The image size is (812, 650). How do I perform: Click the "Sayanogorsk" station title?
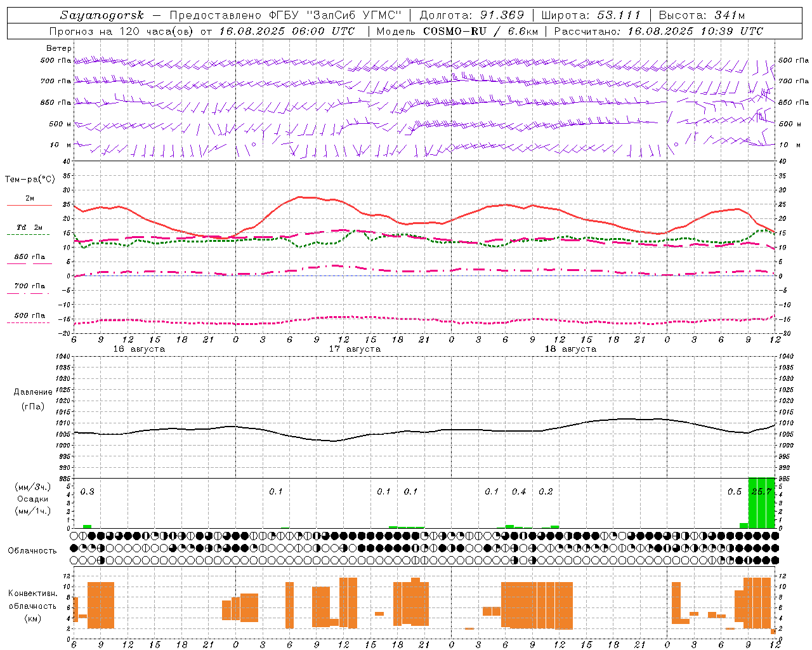point(102,15)
